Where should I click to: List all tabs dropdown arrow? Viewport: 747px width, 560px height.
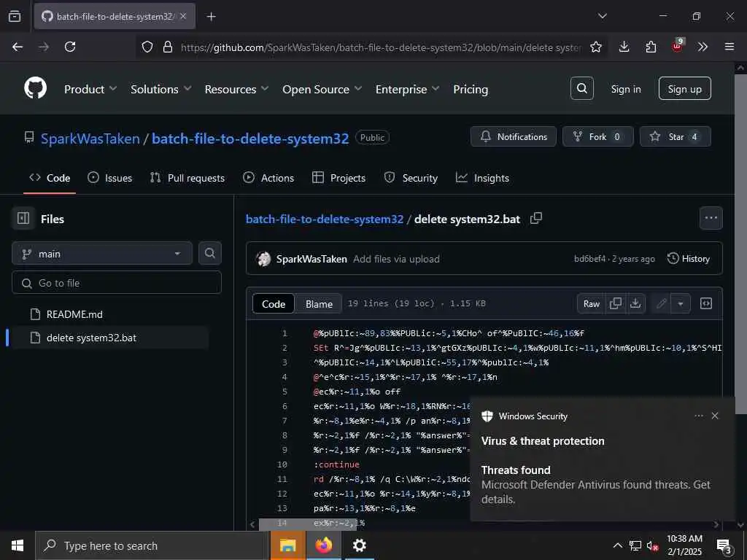(x=602, y=16)
